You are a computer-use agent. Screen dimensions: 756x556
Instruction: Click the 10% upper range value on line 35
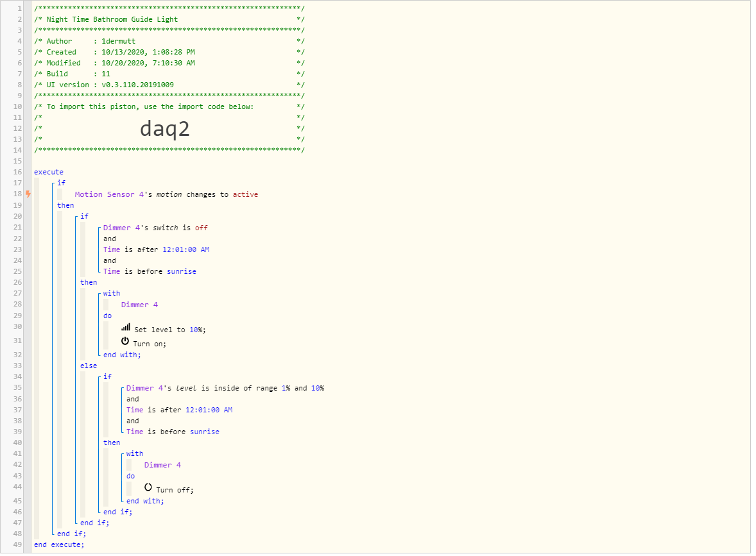[318, 389]
